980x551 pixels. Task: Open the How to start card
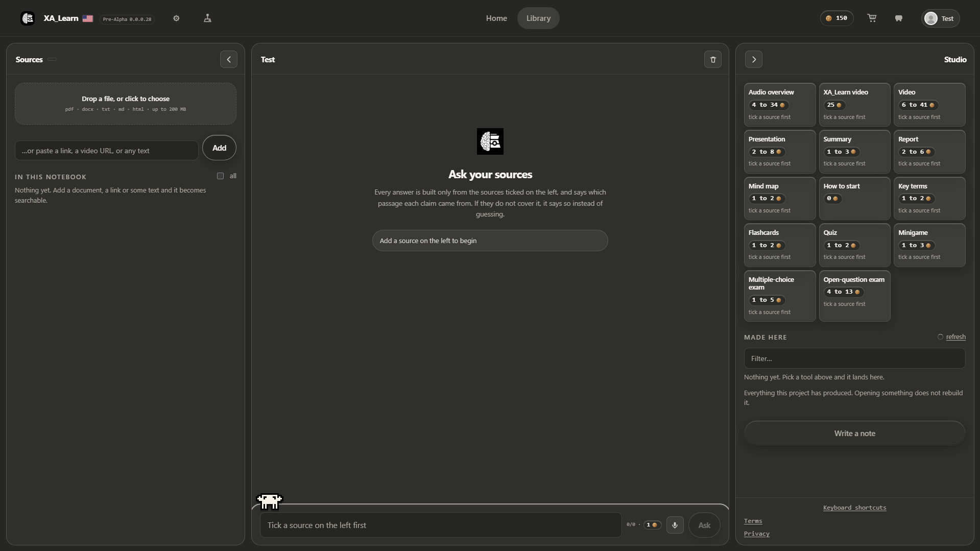point(854,198)
